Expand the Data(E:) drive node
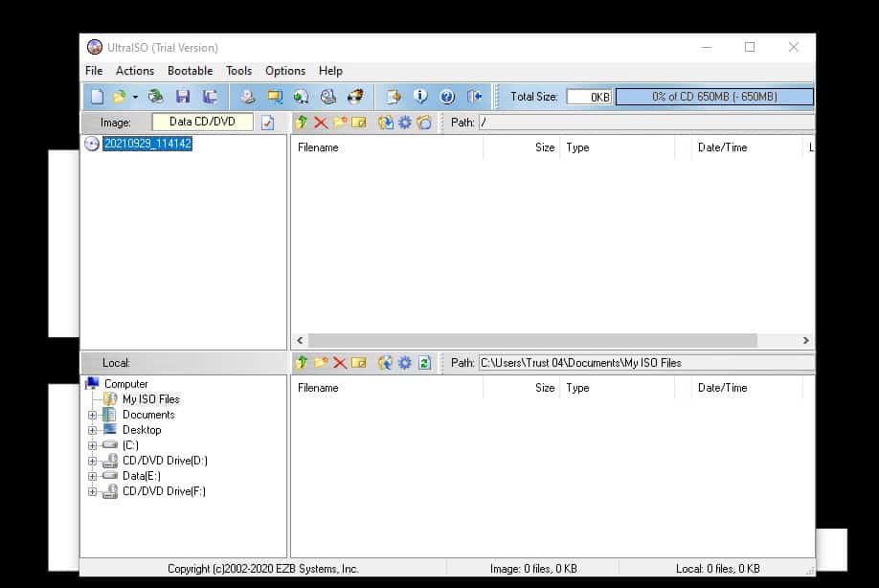The height and width of the screenshot is (588, 879). [93, 476]
